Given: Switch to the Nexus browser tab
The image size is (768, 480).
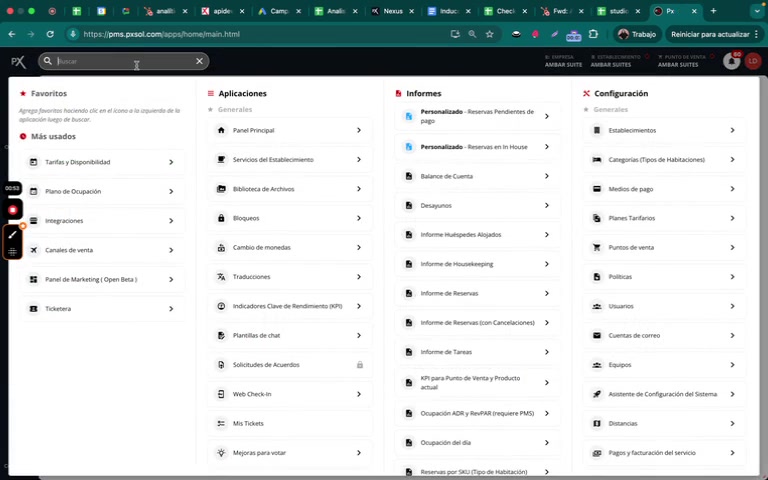Looking at the screenshot, I should pos(392,11).
